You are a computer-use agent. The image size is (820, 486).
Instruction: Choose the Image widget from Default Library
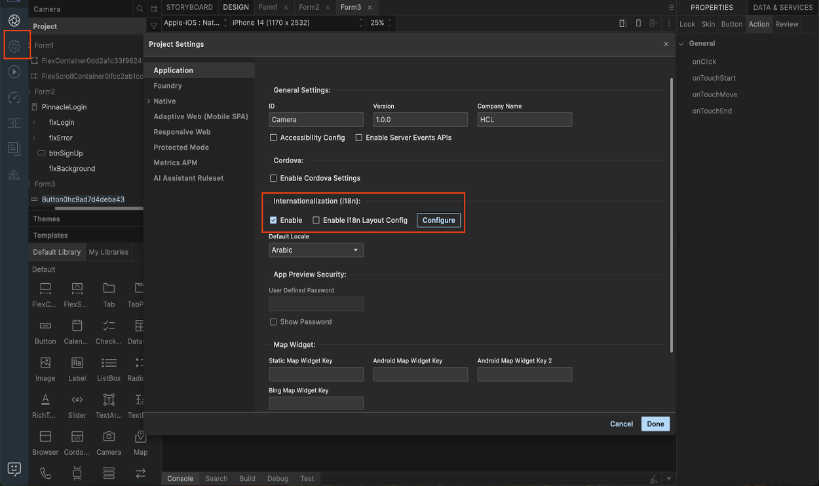[45, 364]
